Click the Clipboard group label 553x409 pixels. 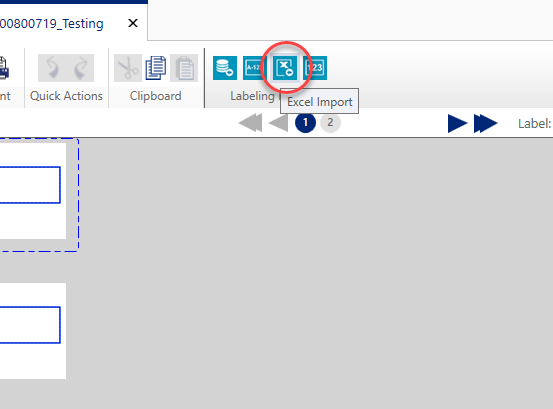(156, 96)
